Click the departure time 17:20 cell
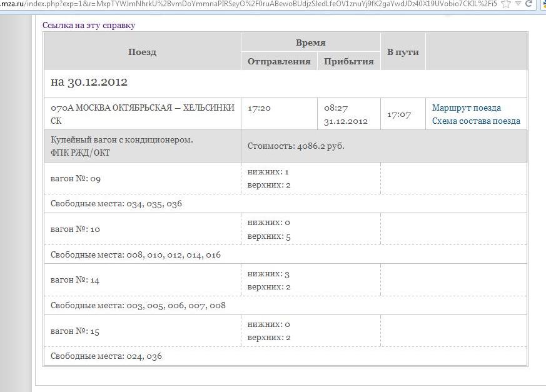The width and height of the screenshot is (546, 392). (x=259, y=108)
